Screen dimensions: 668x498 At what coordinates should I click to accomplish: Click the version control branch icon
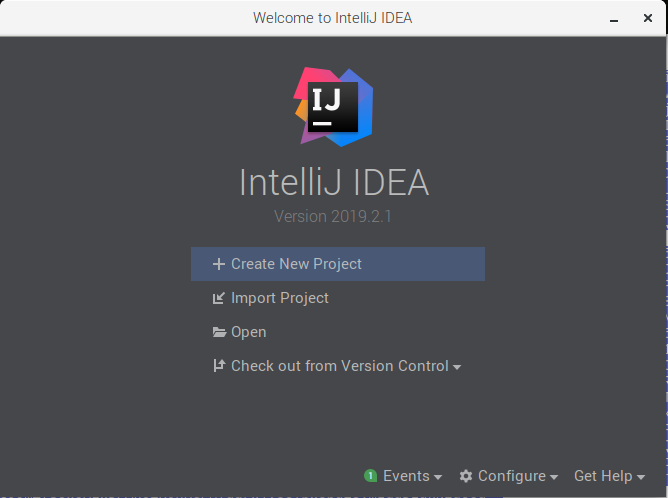tap(219, 366)
